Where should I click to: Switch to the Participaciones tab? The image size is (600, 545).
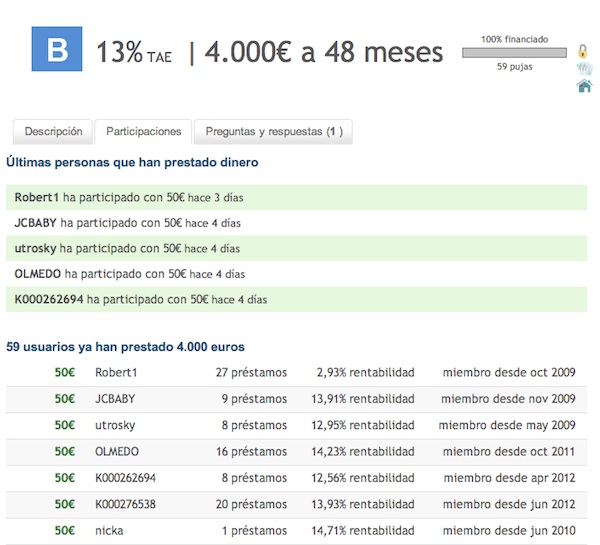[x=144, y=131]
